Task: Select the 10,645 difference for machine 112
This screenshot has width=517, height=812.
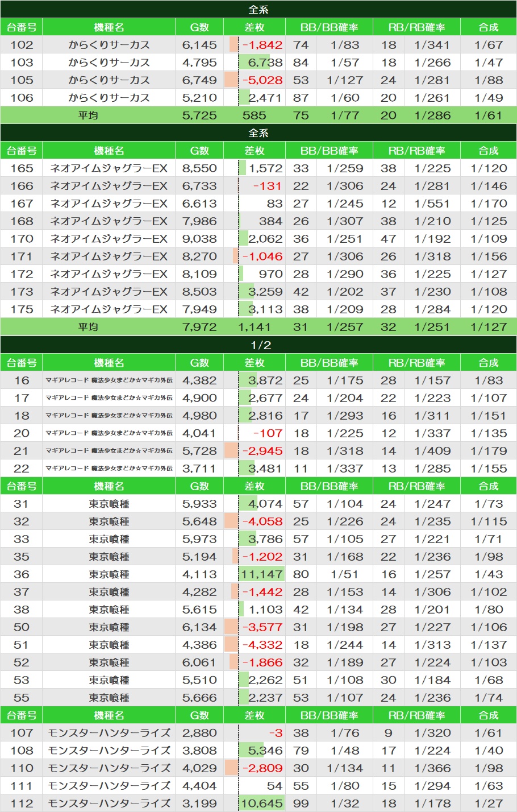Action: click(x=261, y=803)
